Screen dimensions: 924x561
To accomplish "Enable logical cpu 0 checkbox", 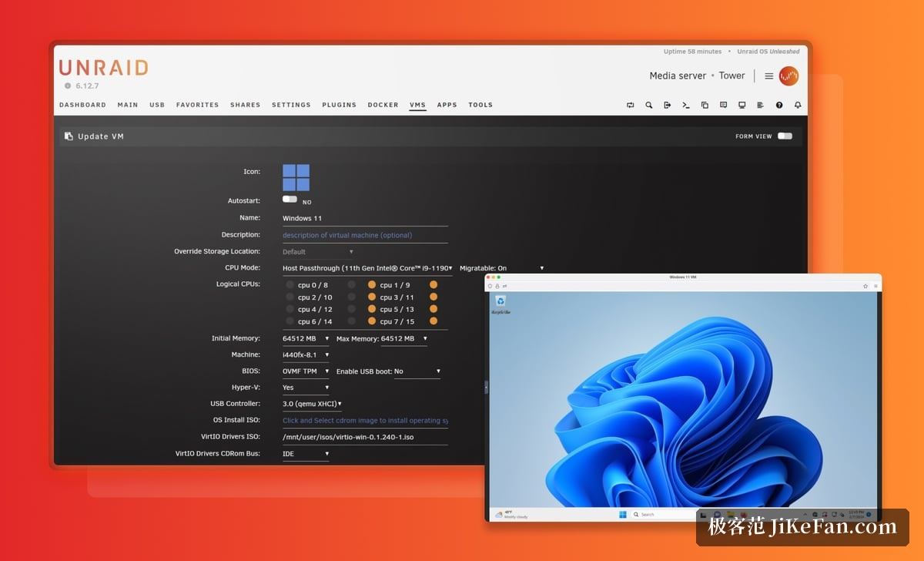I will click(x=290, y=285).
